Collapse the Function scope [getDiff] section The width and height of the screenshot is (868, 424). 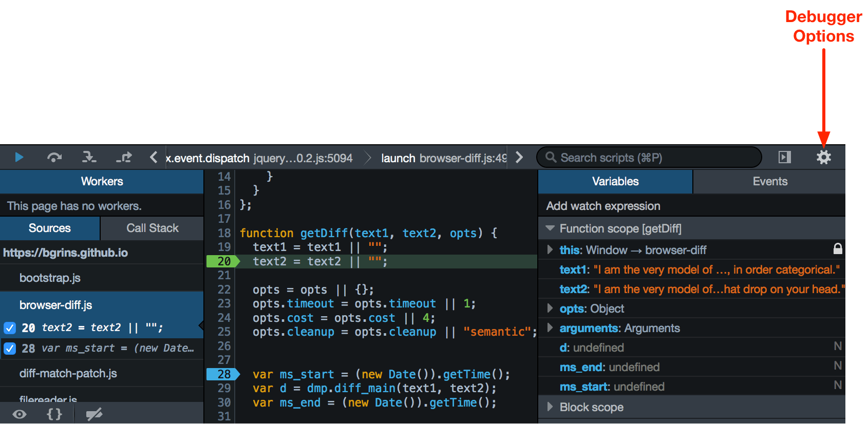pos(550,228)
